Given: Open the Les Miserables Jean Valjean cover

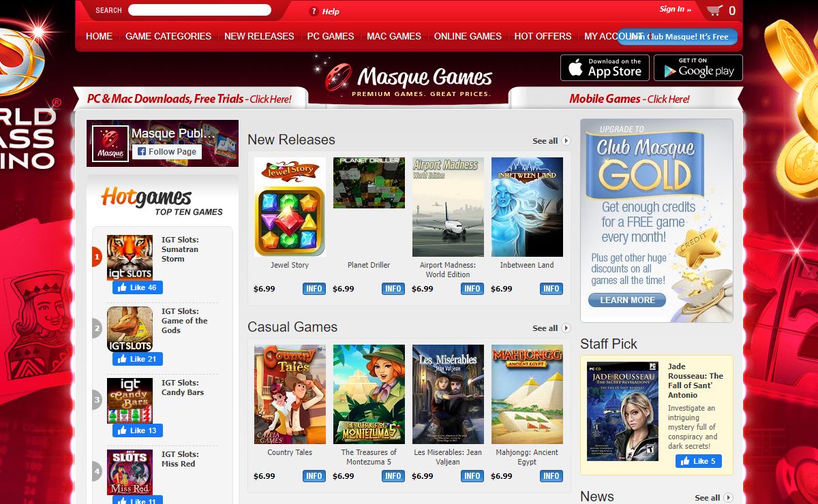Looking at the screenshot, I should (448, 394).
